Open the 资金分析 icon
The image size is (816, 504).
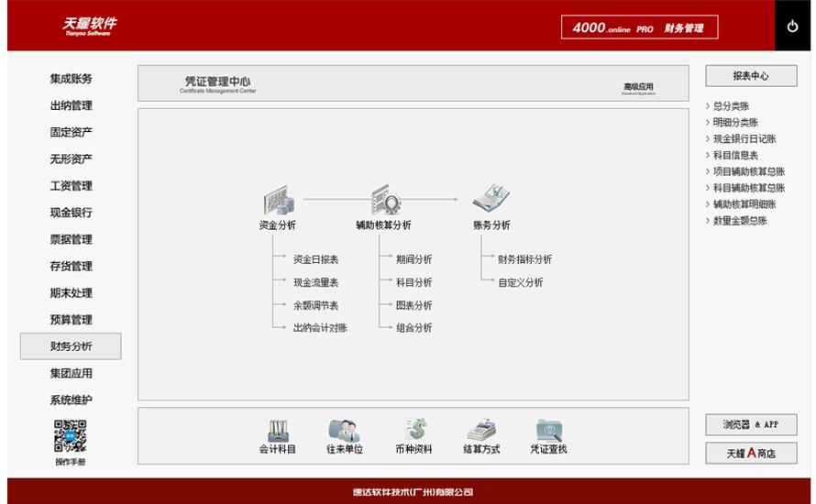(277, 201)
